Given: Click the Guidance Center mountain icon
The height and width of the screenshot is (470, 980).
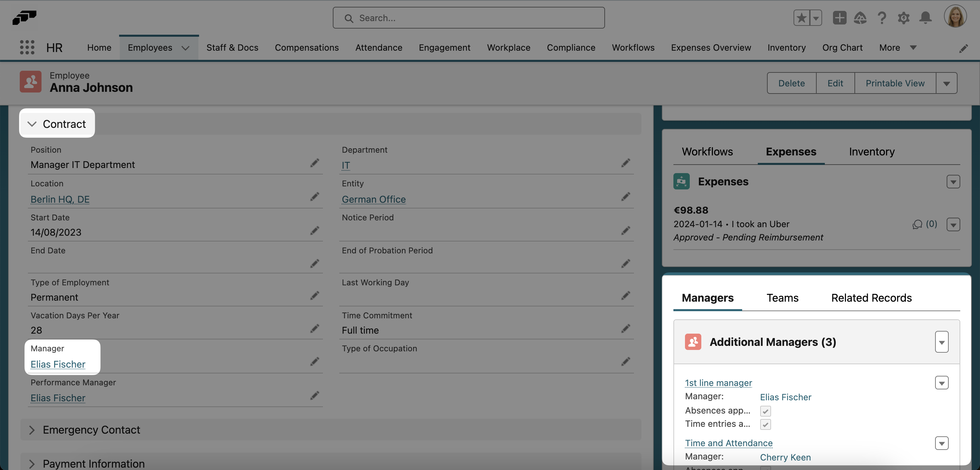Looking at the screenshot, I should [861, 18].
